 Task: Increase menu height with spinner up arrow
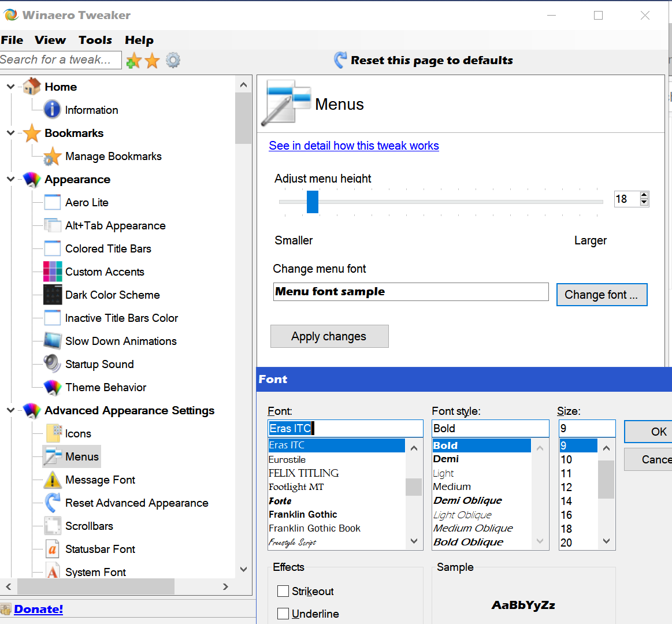pyautogui.click(x=644, y=195)
